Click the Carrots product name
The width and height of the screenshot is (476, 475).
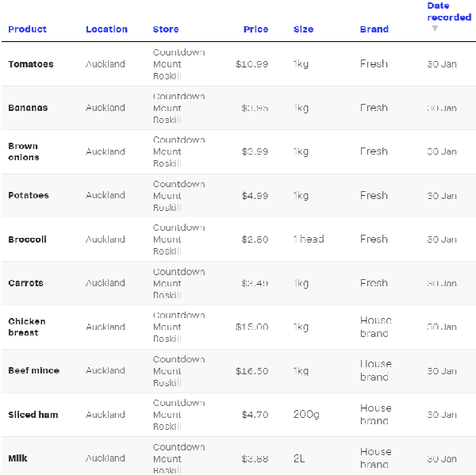(25, 283)
